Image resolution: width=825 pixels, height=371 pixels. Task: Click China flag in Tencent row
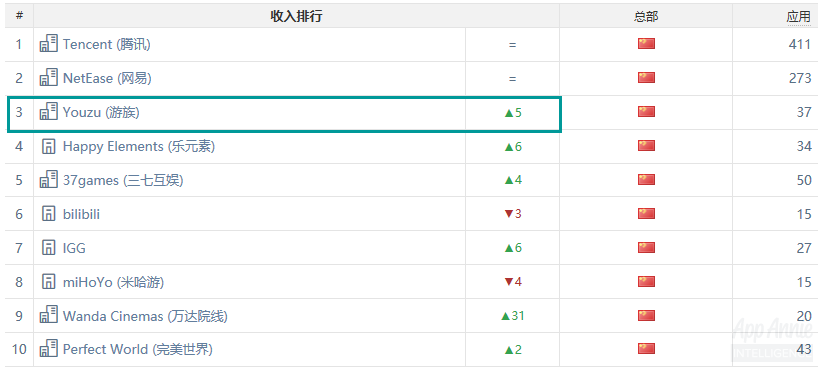pyautogui.click(x=646, y=44)
